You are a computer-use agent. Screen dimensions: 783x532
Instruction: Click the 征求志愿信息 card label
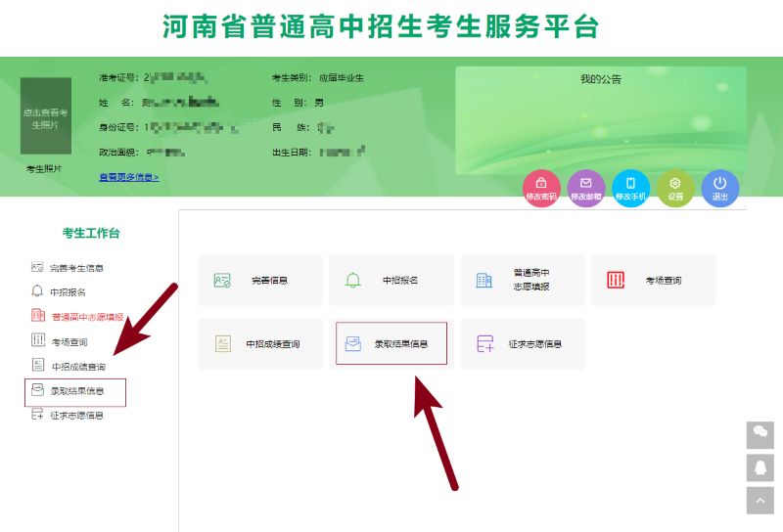535,344
